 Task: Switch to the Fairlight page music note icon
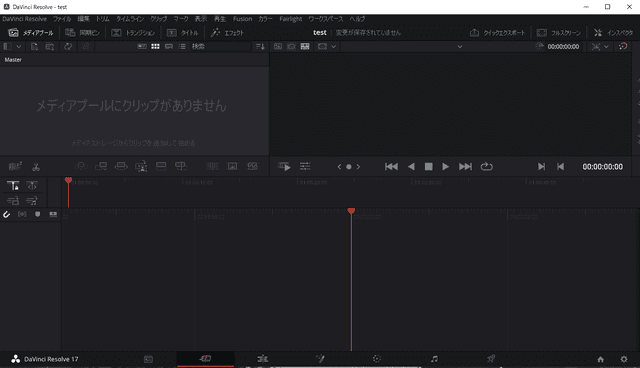[434, 359]
